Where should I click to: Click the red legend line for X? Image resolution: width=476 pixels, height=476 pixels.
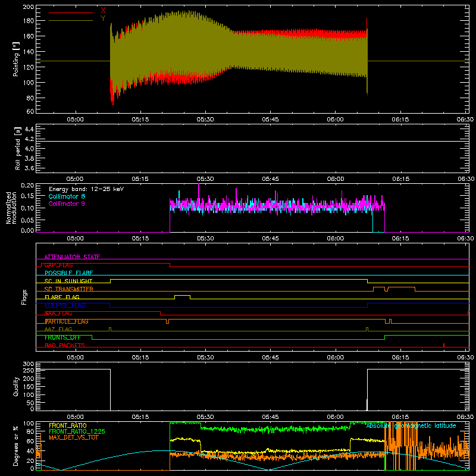(x=71, y=12)
